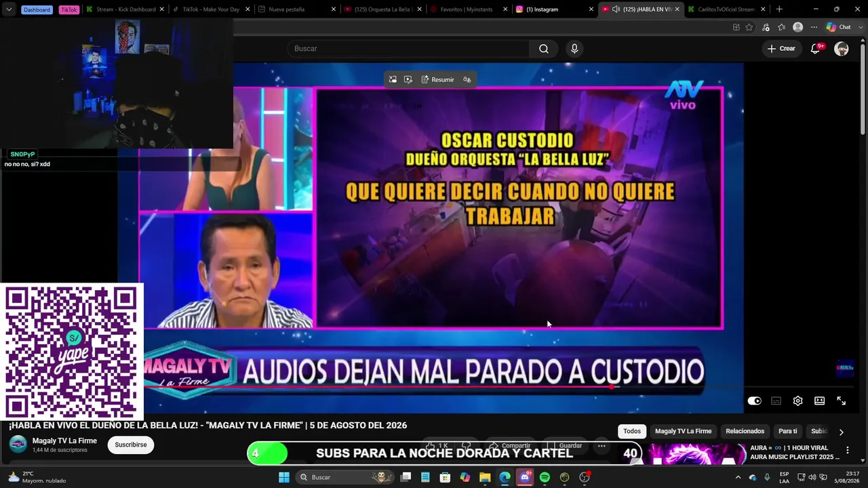
Task: Open more actions menu under the video
Action: pyautogui.click(x=601, y=446)
